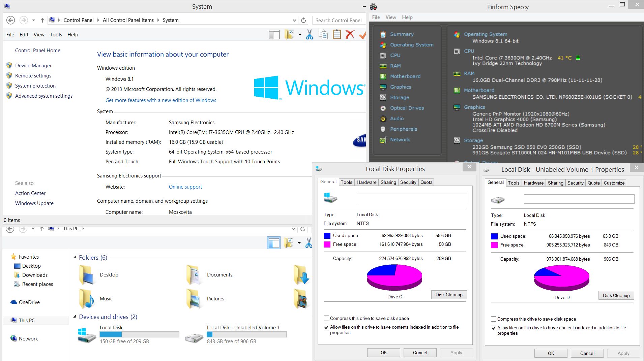644x361 pixels.
Task: Switch to Hardware tab in Local Disk Properties
Action: point(367,182)
